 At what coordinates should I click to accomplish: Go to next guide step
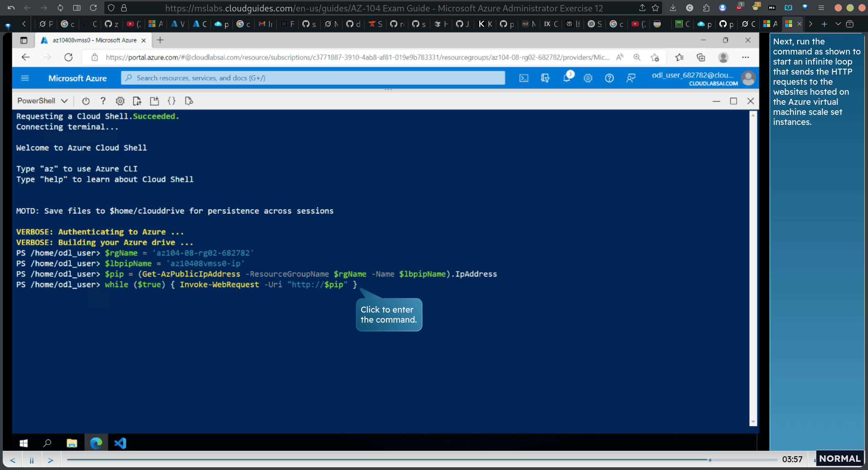[x=51, y=460]
